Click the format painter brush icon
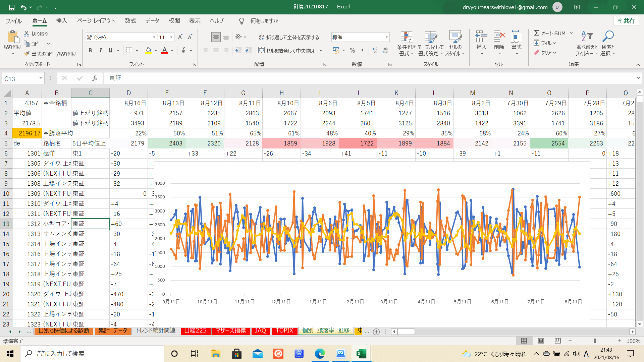644x362 pixels. pos(27,54)
